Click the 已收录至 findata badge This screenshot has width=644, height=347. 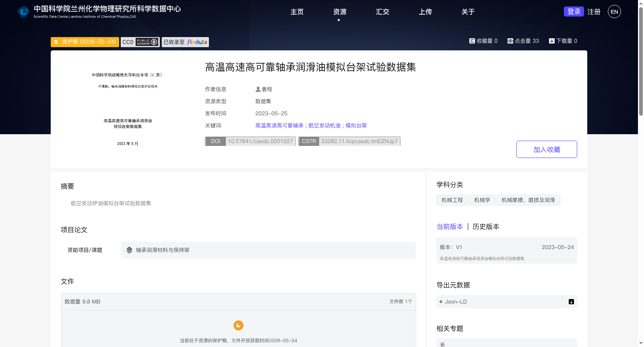pos(185,42)
